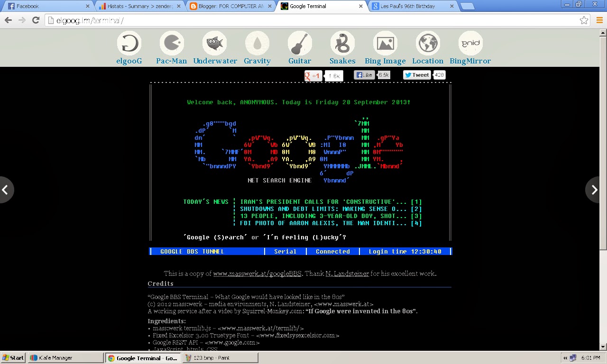Expand hidden system tray icons
Viewport: 607px width, 364px height.
566,358
